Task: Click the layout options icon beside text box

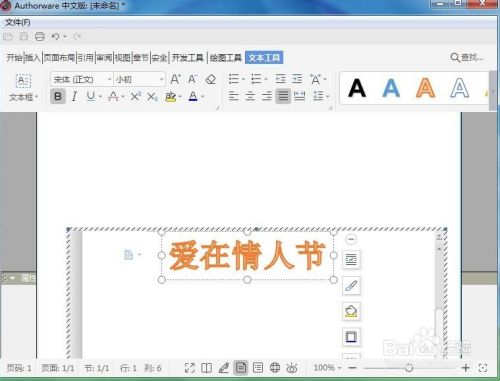Action: (x=351, y=259)
